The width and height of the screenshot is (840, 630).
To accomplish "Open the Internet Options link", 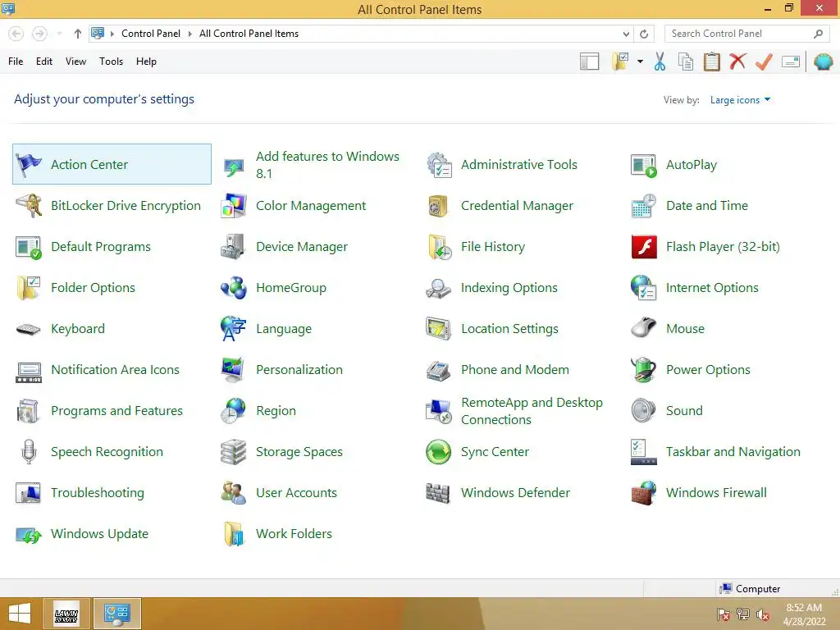I will click(x=712, y=288).
